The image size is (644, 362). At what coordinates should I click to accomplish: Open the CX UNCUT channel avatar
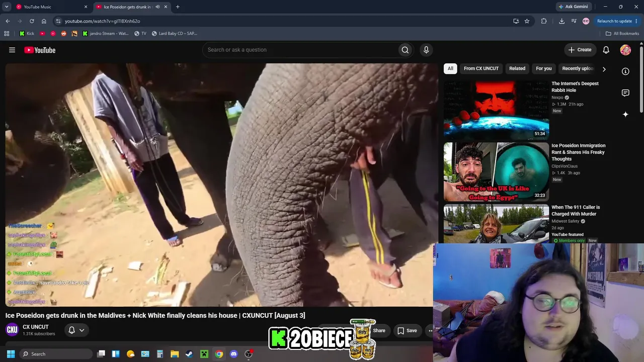tap(12, 330)
